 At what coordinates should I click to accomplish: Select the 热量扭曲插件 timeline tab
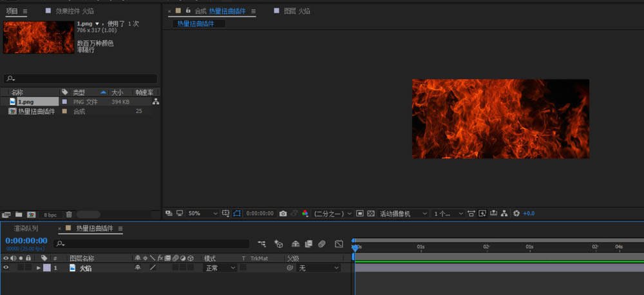95,229
